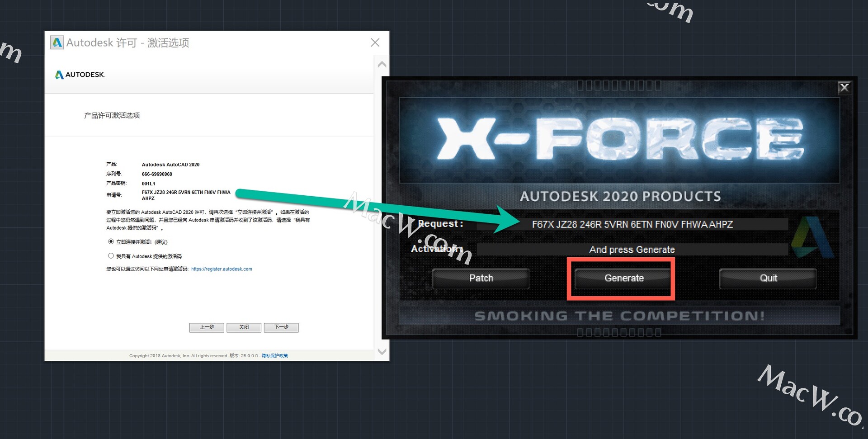The height and width of the screenshot is (439, 868).
Task: Close the X-Force window with its X button
Action: (x=844, y=87)
